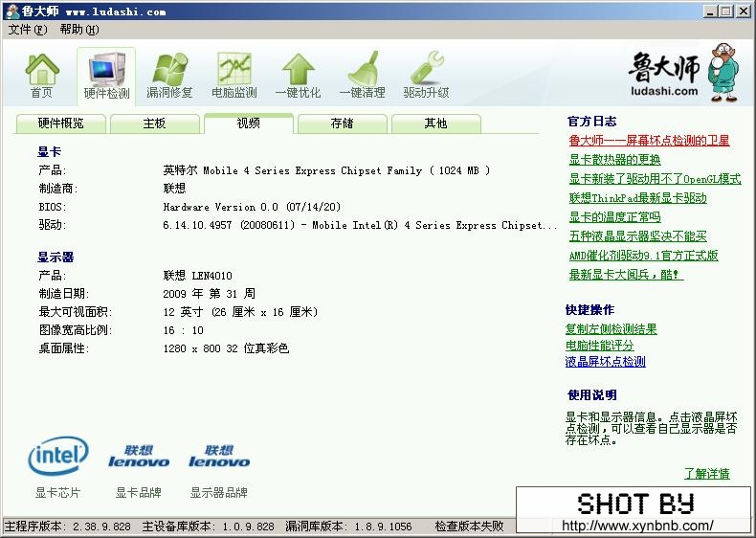Open the 文件(F) menu
The width and height of the screenshot is (756, 538).
[x=28, y=30]
